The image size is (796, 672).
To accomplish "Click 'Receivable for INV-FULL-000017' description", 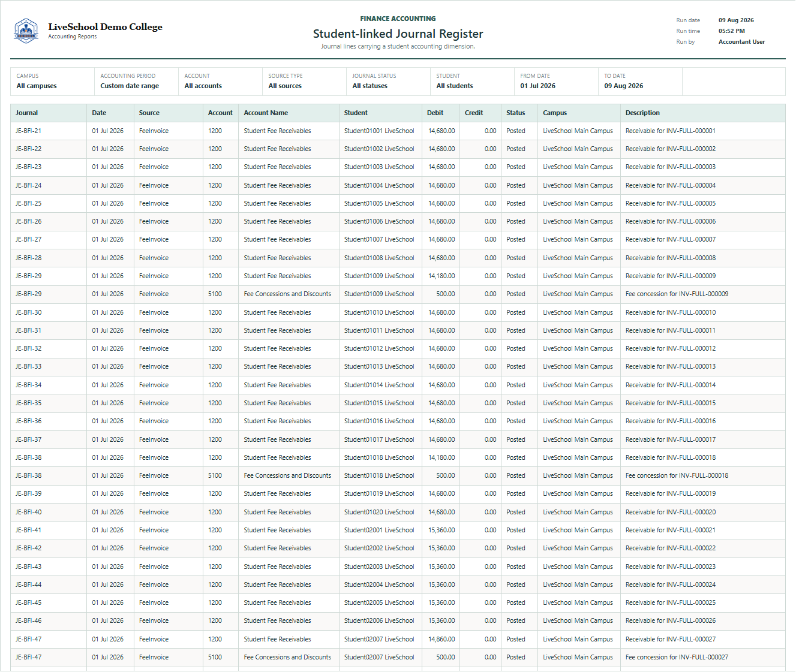I will coord(671,439).
